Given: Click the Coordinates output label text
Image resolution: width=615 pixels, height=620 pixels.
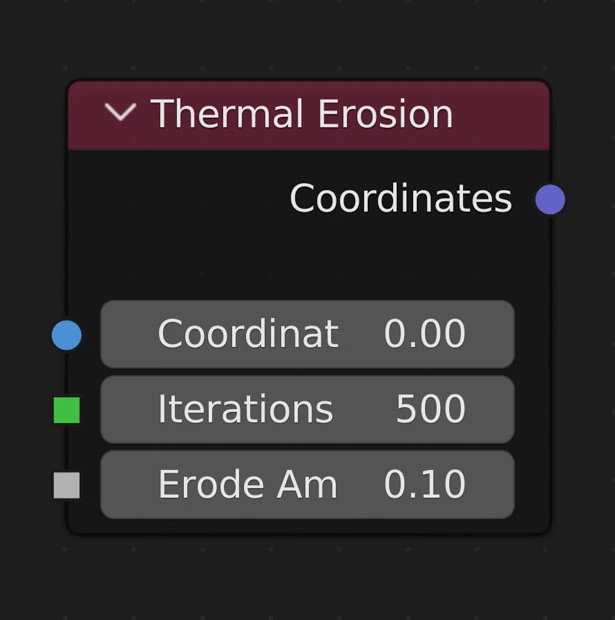Looking at the screenshot, I should coord(400,199).
